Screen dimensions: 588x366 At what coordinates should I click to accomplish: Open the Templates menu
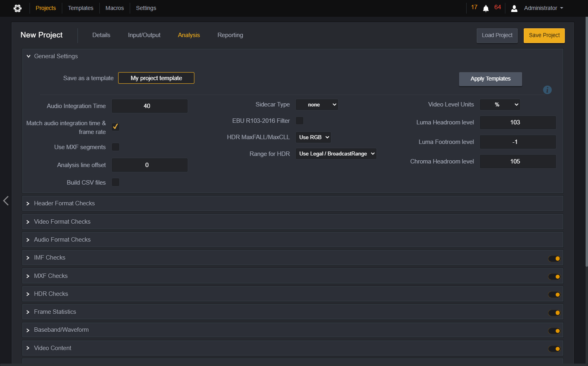(x=81, y=8)
